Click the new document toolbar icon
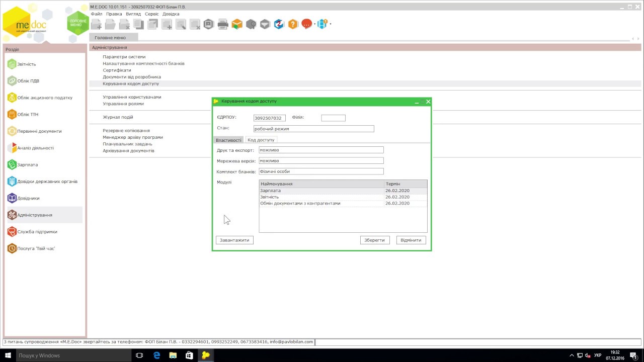The width and height of the screenshot is (644, 362). point(96,24)
